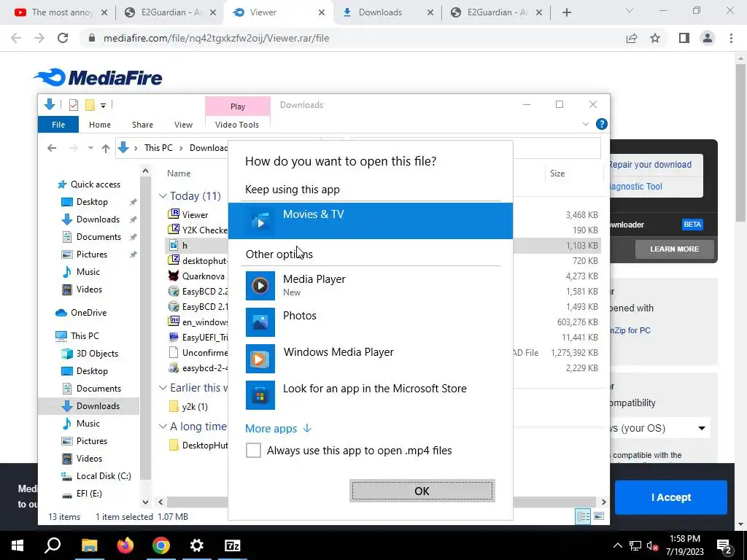Viewport: 747px width, 560px height.
Task: Select Quick access in navigation pane
Action: [96, 184]
